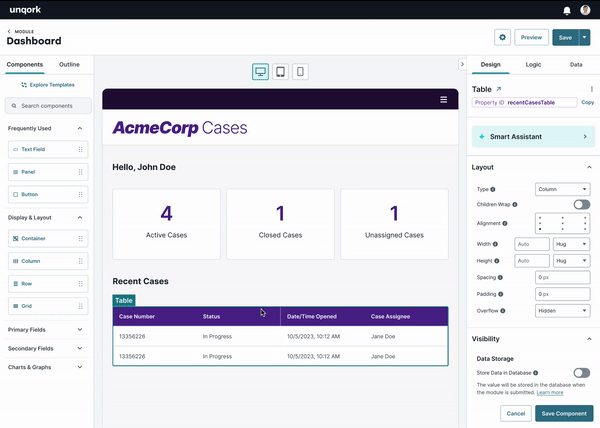This screenshot has height=428, width=600.
Task: Expand the Smart Assistant panel
Action: 533,137
